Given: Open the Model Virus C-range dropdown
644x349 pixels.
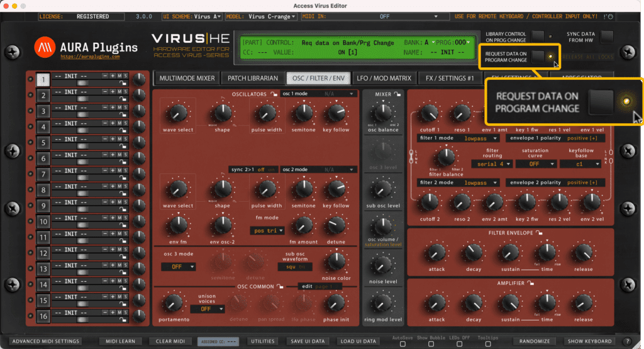Looking at the screenshot, I should pos(261,16).
